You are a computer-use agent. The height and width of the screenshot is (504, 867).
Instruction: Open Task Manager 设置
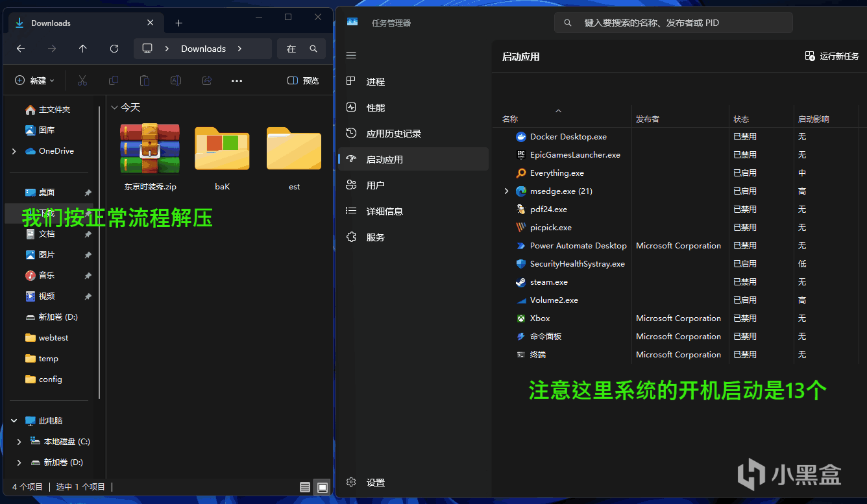[413, 483]
